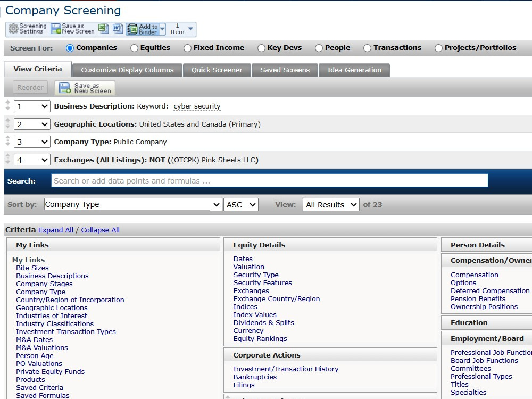Open order dropdown for Company Type row
532x399 pixels.
32,142
